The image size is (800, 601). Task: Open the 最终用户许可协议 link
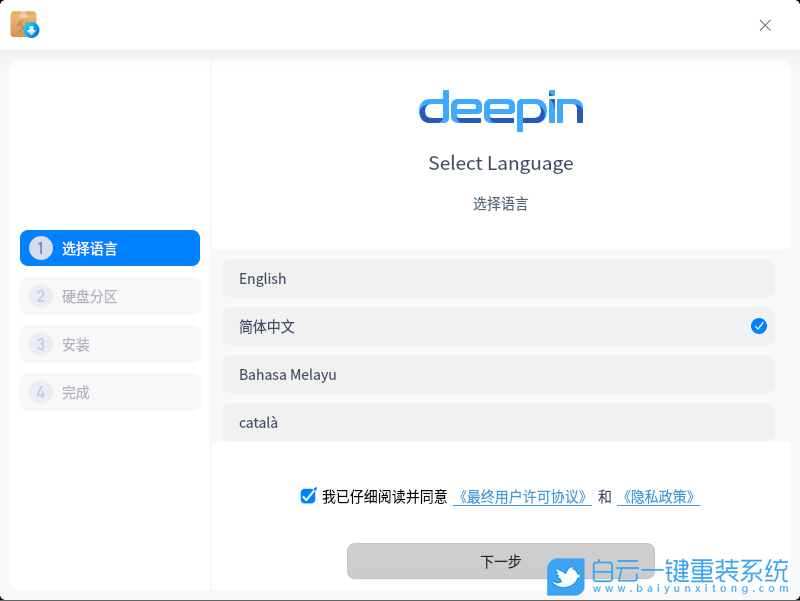[521, 495]
